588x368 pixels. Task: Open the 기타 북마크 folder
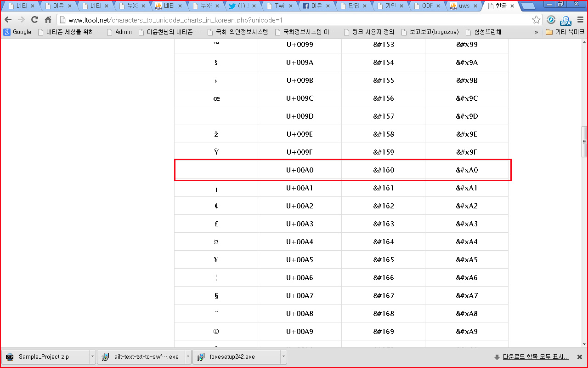pyautogui.click(x=565, y=32)
